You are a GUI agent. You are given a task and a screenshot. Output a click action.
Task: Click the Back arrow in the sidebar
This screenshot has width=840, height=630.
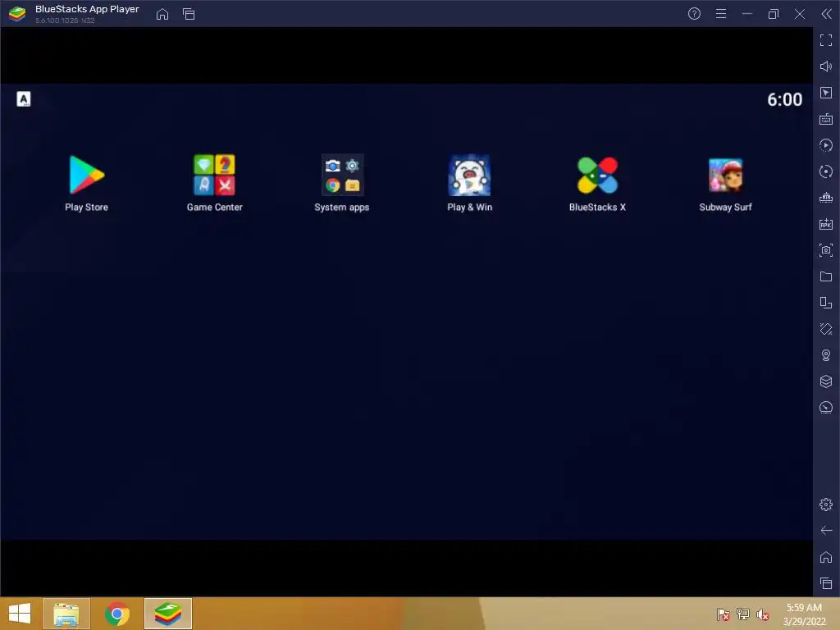[826, 531]
